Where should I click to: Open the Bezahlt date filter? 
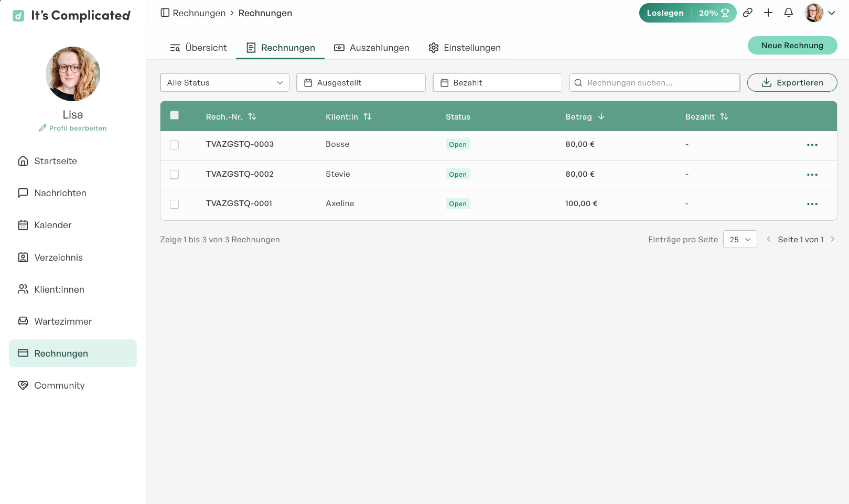(498, 83)
